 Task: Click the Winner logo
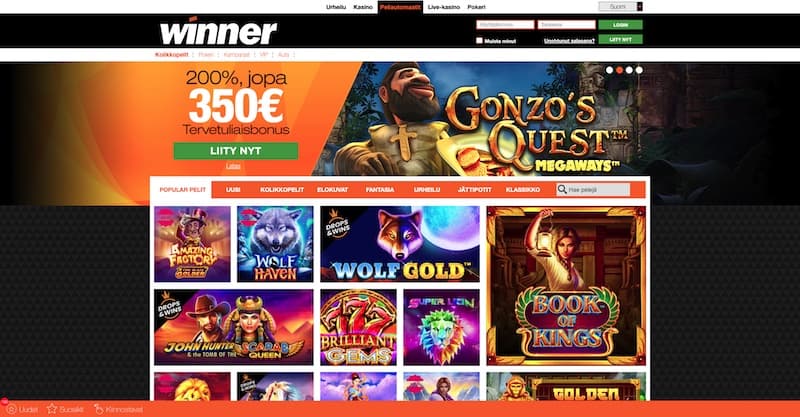point(218,32)
